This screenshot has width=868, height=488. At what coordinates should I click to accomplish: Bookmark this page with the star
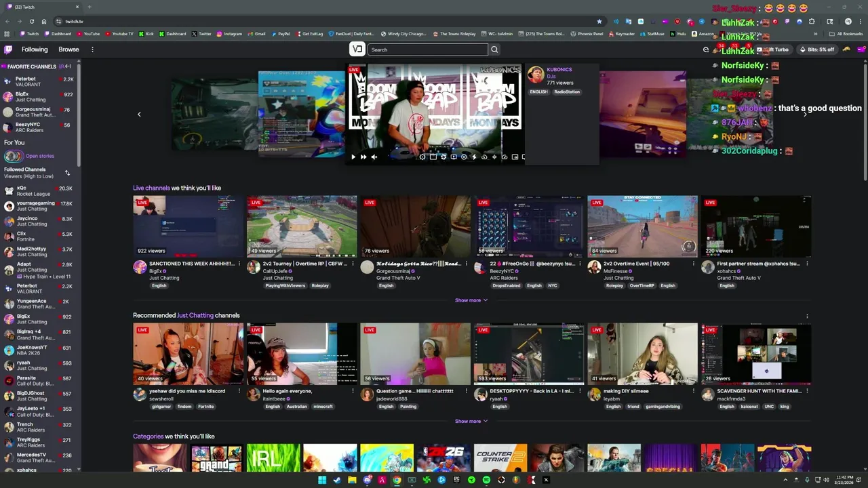pyautogui.click(x=599, y=21)
